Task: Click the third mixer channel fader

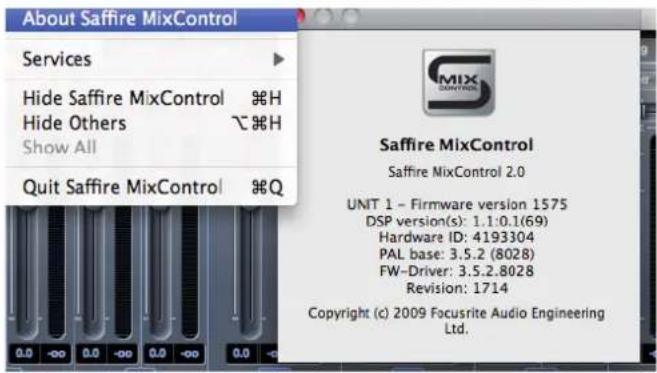Action: point(160,272)
